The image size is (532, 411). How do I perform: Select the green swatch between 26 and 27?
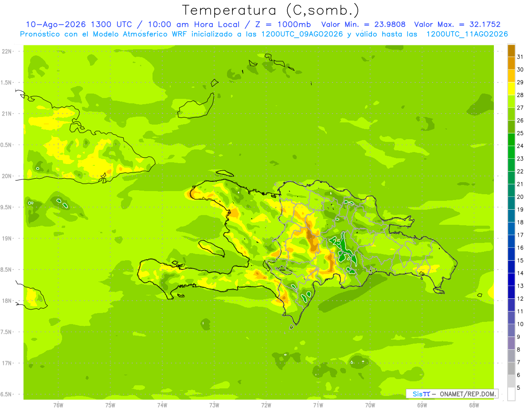(x=511, y=114)
